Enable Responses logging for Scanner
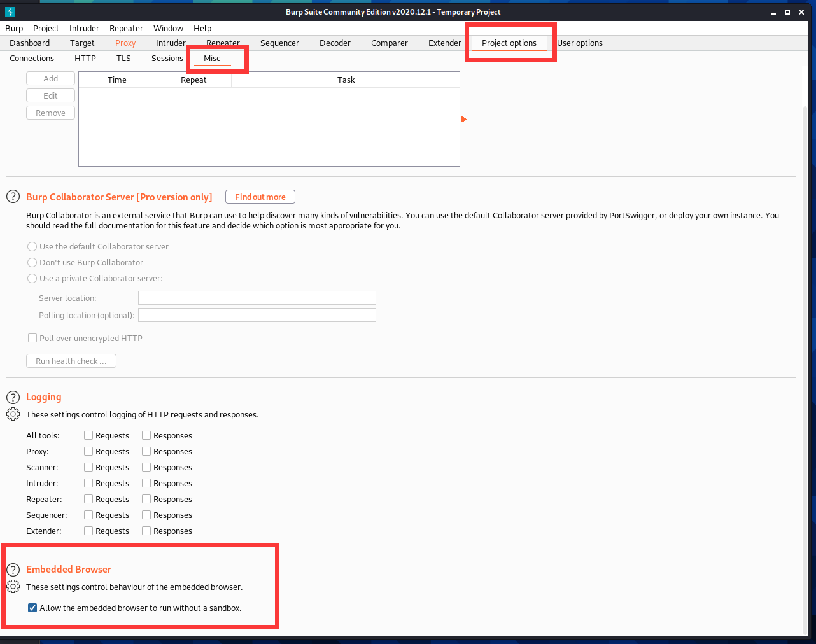816x644 pixels. (146, 467)
